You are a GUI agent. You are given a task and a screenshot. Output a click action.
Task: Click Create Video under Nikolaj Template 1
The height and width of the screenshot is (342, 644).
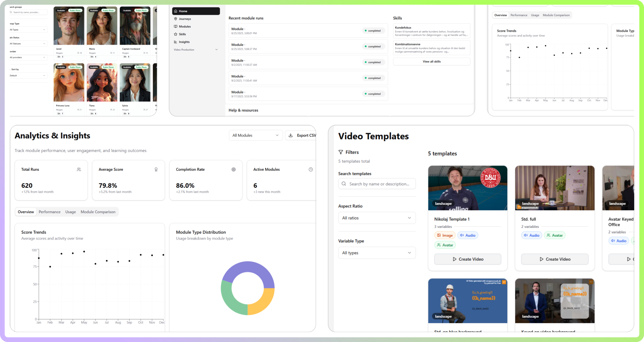click(467, 259)
